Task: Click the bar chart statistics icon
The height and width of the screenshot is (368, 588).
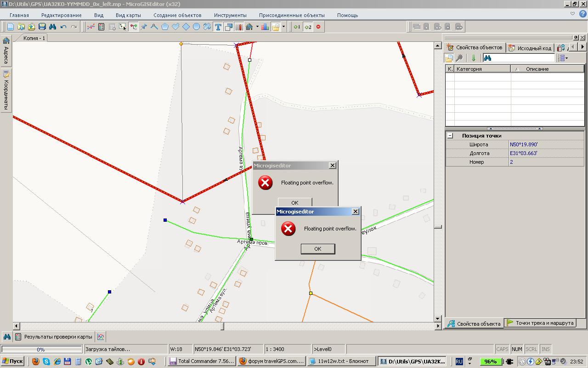Action: 265,27
